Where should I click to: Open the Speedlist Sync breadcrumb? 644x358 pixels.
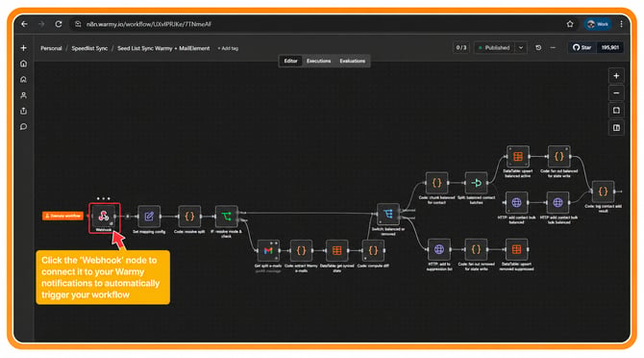pyautogui.click(x=89, y=48)
